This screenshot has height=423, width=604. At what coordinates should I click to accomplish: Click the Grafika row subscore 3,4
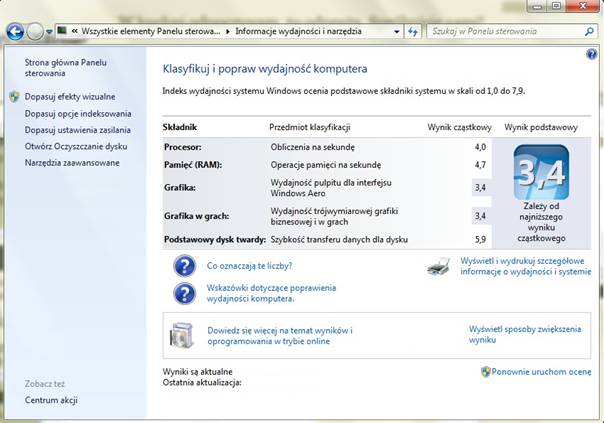pyautogui.click(x=480, y=188)
